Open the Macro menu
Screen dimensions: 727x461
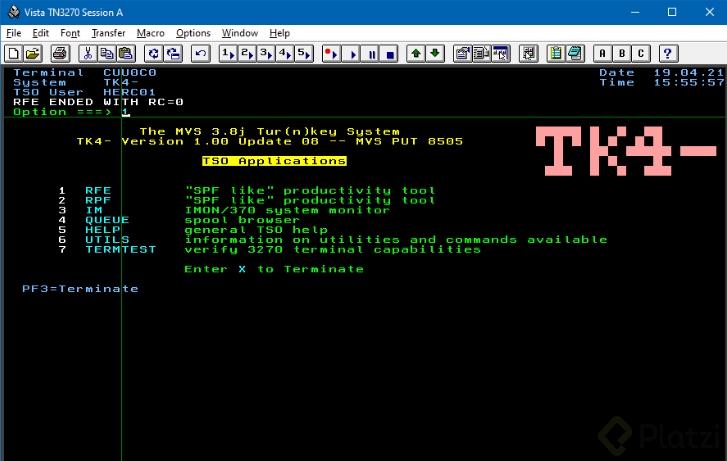click(150, 33)
